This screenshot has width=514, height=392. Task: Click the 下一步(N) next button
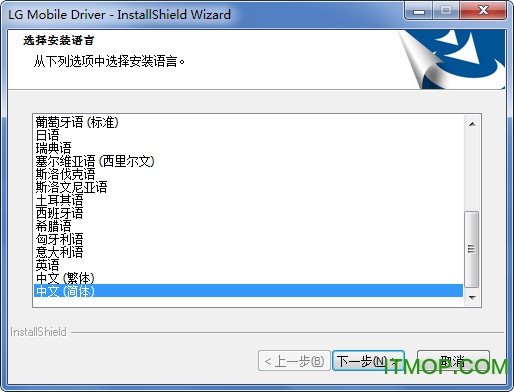point(368,361)
